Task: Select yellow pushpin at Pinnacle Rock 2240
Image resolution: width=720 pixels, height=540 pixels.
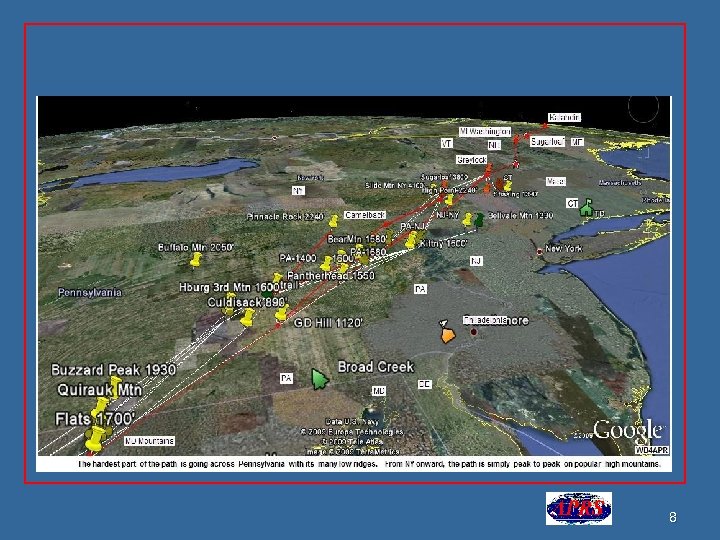Action: pyautogui.click(x=333, y=221)
